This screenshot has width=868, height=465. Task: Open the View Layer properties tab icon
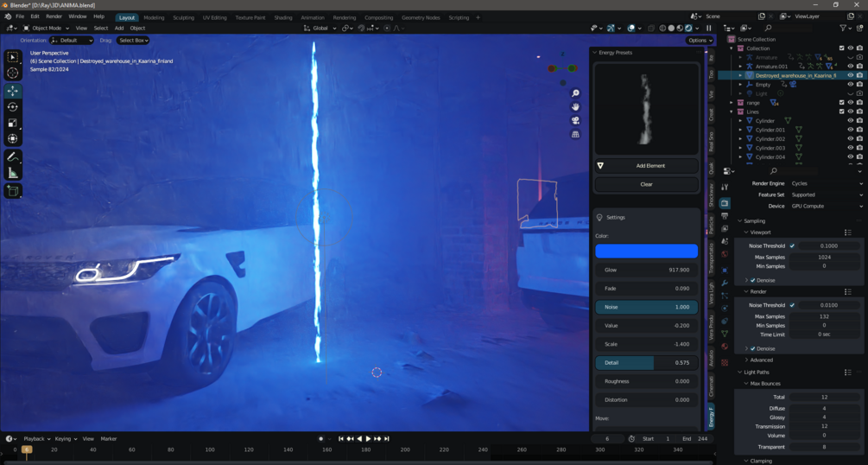pos(725,228)
